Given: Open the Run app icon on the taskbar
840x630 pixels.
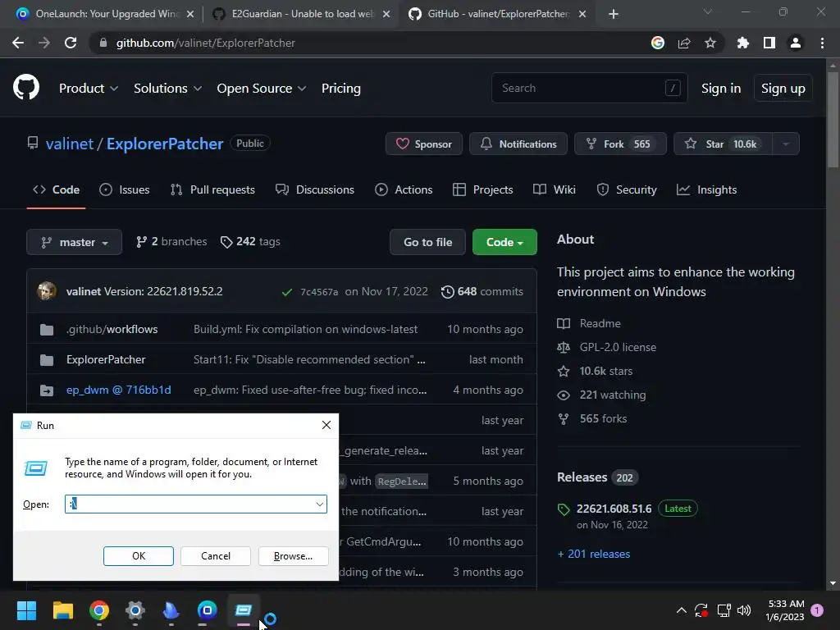Looking at the screenshot, I should 243,610.
